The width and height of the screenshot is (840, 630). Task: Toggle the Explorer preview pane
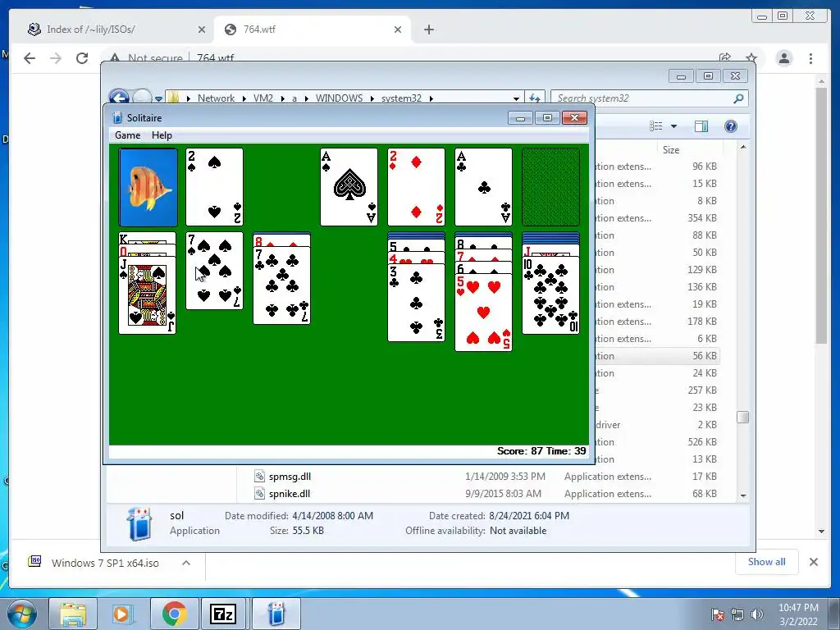(701, 126)
